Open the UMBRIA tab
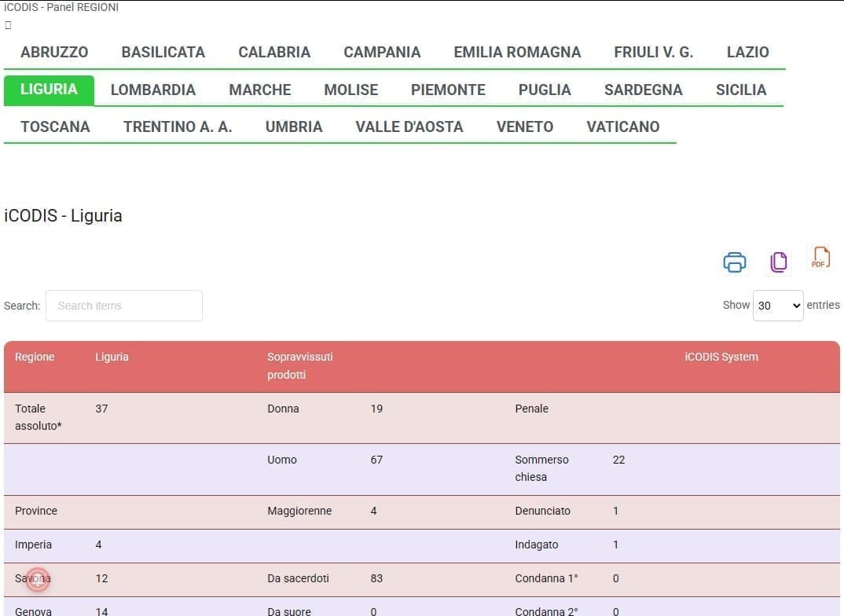Viewport: 844px width, 616px height. pos(294,127)
